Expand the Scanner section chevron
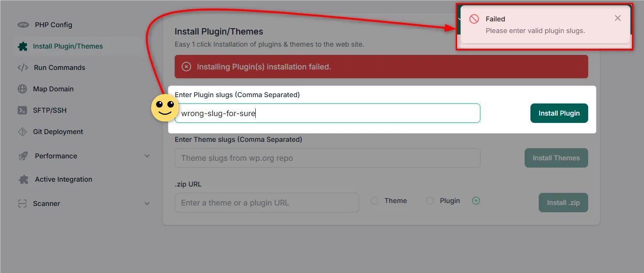This screenshot has height=273, width=644. click(x=147, y=204)
